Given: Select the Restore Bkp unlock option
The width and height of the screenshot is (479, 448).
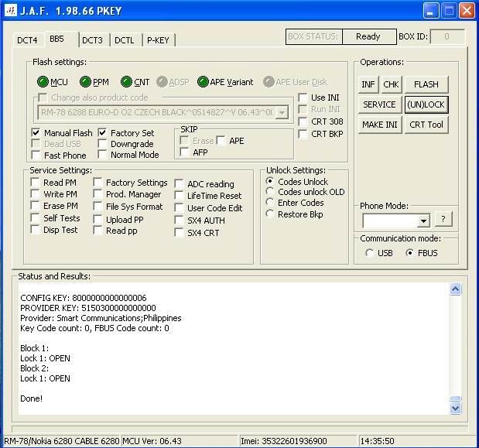Looking at the screenshot, I should coord(270,214).
